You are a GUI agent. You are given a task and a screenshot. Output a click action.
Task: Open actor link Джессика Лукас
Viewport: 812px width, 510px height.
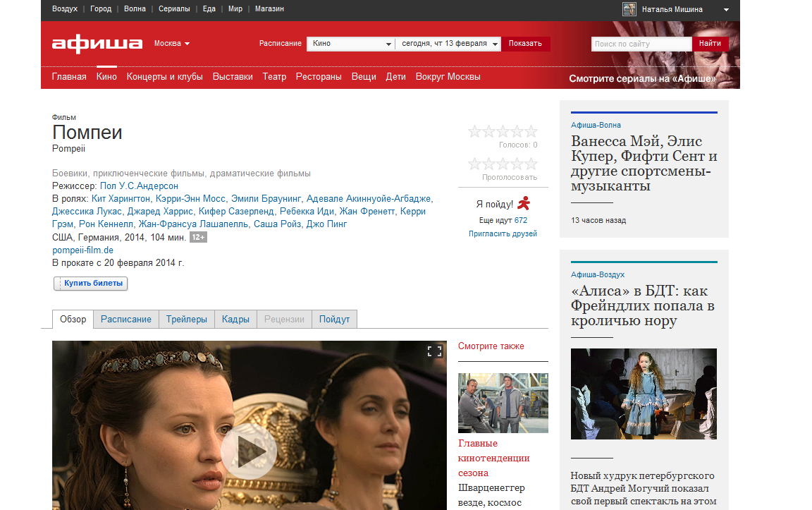pyautogui.click(x=87, y=212)
